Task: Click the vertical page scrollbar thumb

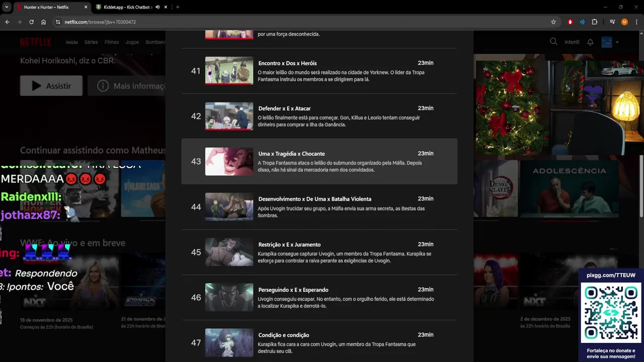Action: pyautogui.click(x=641, y=186)
